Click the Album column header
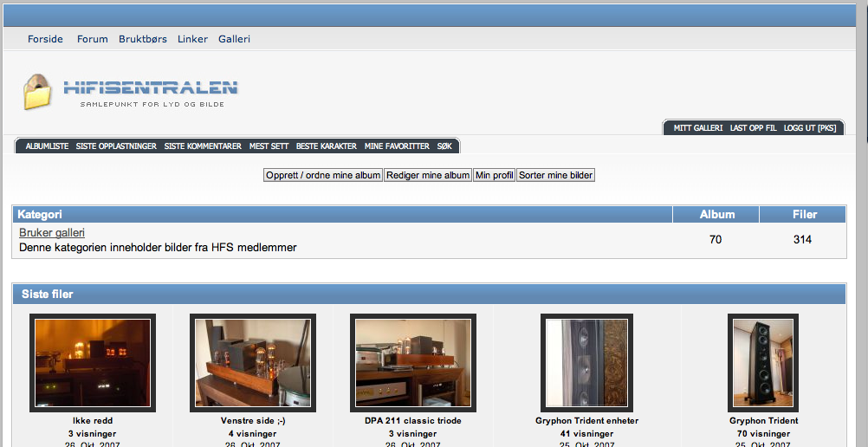The image size is (868, 447). click(717, 215)
